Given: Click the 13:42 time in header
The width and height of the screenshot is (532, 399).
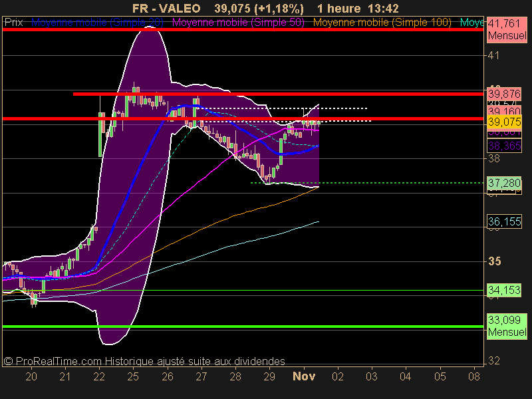Looking at the screenshot, I should [383, 8].
